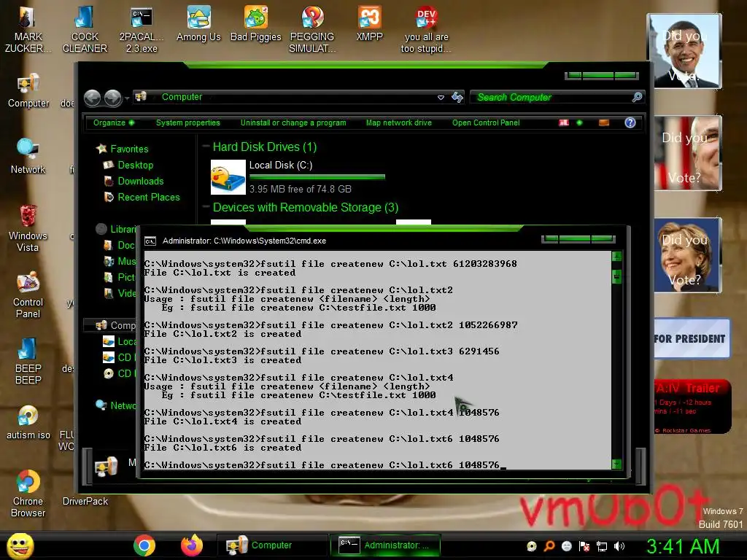The image size is (747, 560).
Task: Open the recent pages dropdown arrow
Action: click(127, 98)
